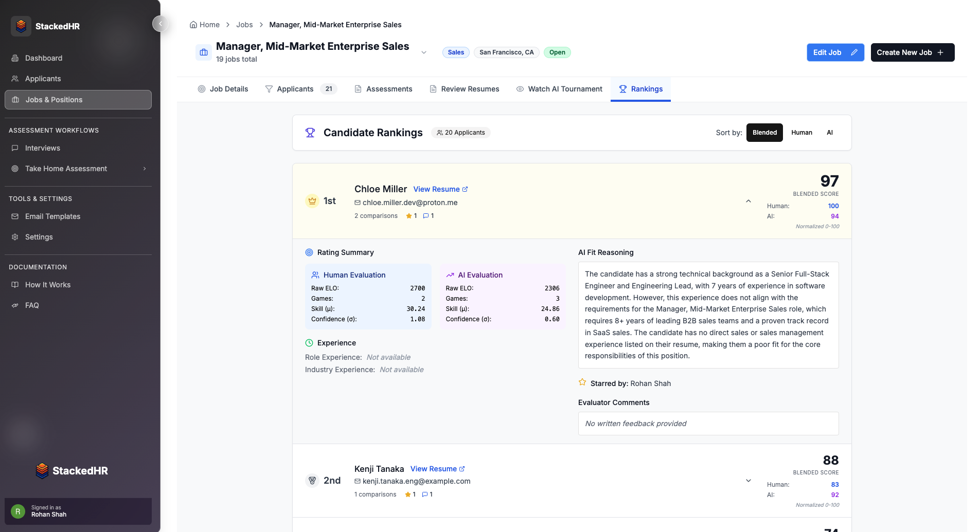
Task: Click the sidebar collapse arrow
Action: [160, 24]
